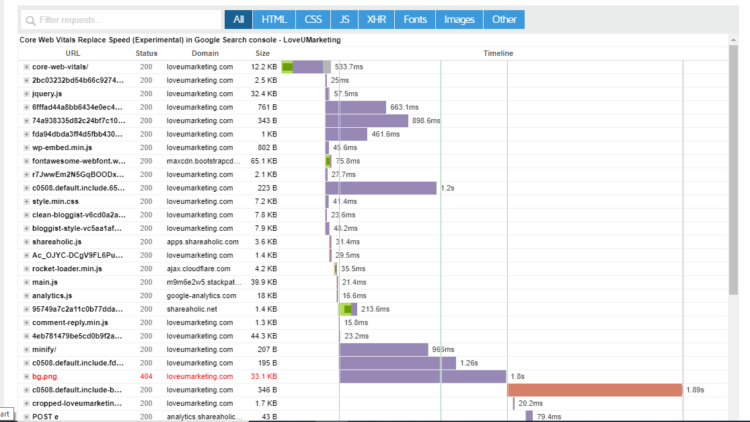Expand the main.js request row
This screenshot has height=422, width=750.
pyautogui.click(x=26, y=282)
